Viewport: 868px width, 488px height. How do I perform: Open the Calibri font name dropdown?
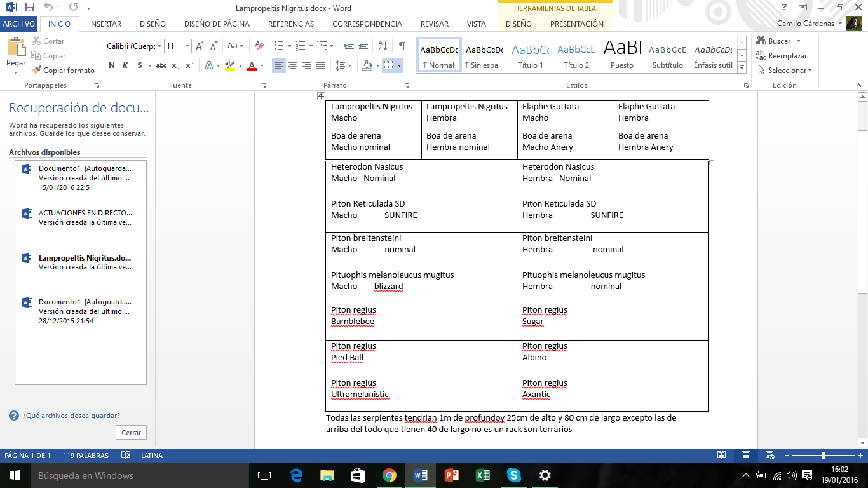(x=159, y=46)
